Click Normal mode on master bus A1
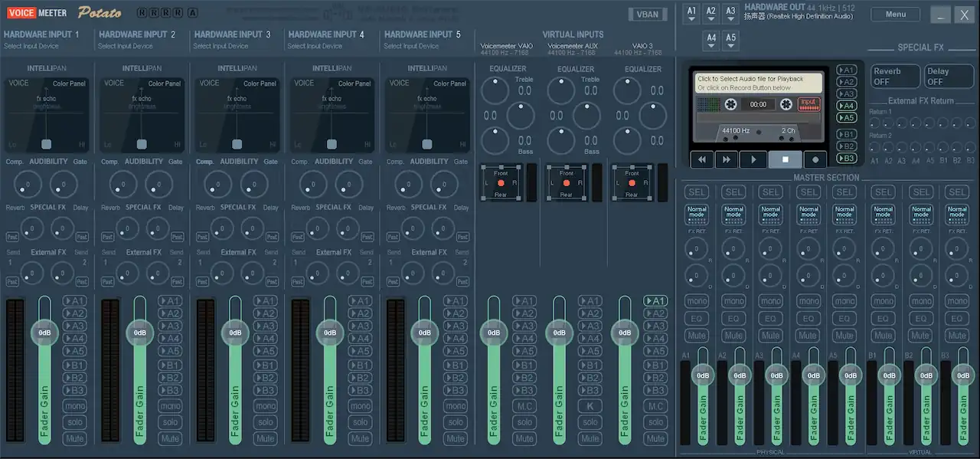 tap(697, 214)
